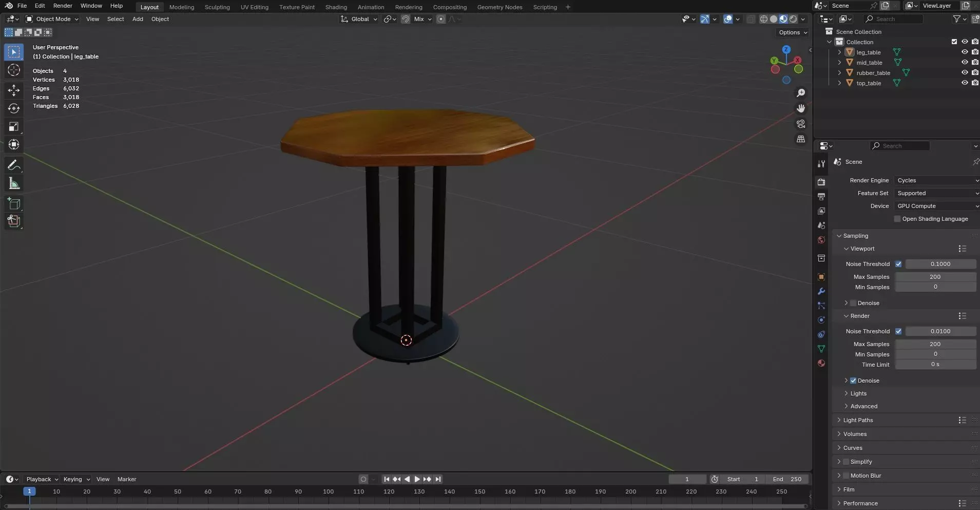Activate the Scale tool
Screen dimensions: 980x510
[14, 126]
